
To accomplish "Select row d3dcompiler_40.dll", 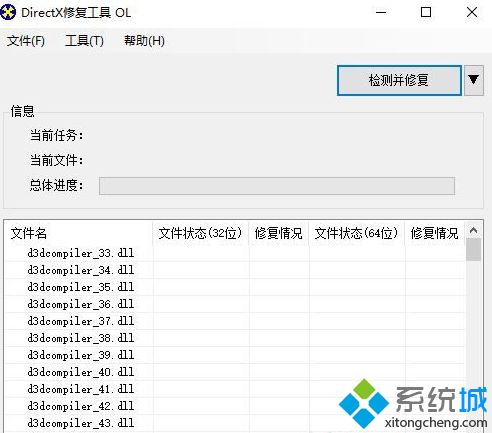I will [235, 372].
